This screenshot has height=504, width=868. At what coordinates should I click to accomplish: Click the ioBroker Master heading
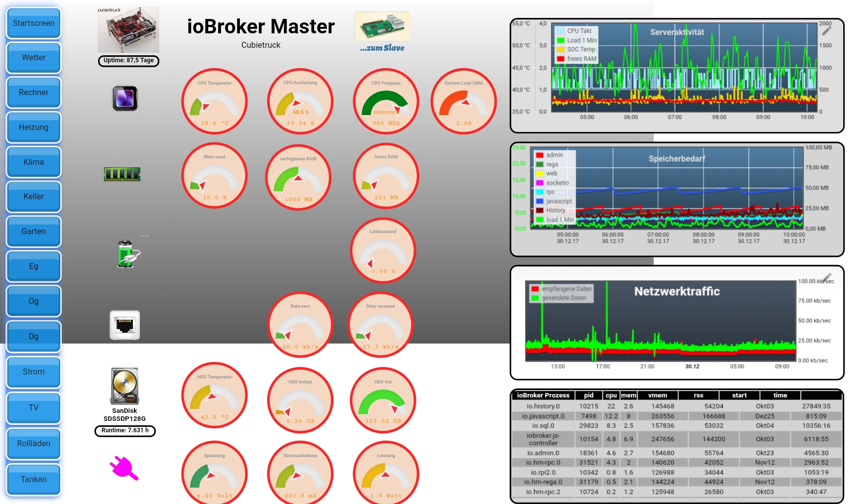261,26
